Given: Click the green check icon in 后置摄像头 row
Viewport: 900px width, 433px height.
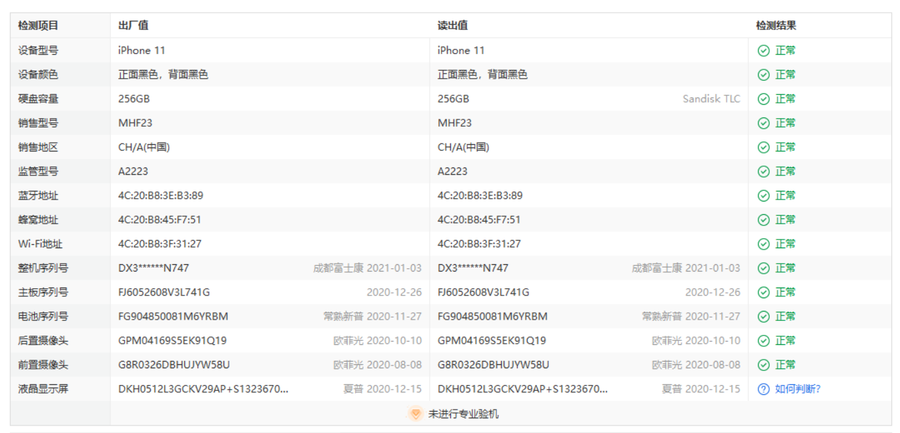Looking at the screenshot, I should pos(763,341).
